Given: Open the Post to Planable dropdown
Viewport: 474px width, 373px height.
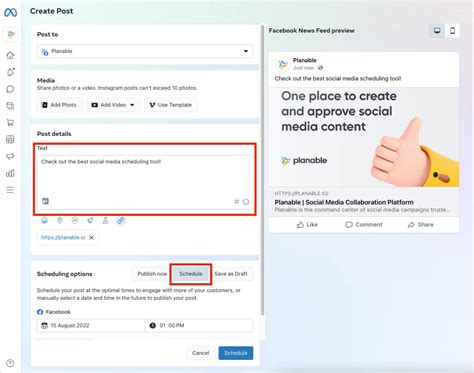Looking at the screenshot, I should coord(145,51).
